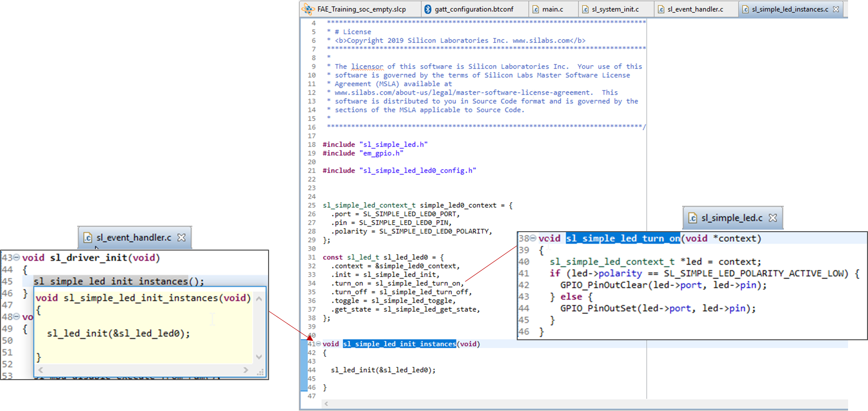This screenshot has width=868, height=411.
Task: Click the hover popup scroll-right arrow
Action: (245, 370)
